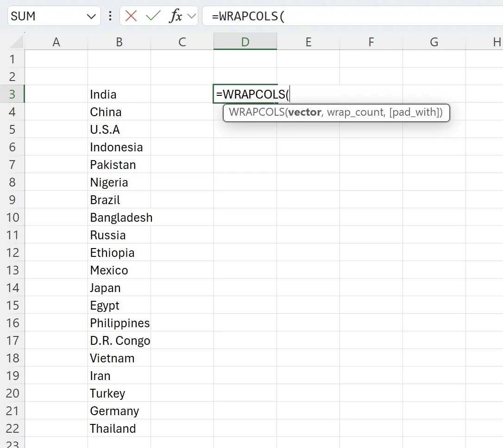Open Insert Function via the fx icon
The image size is (503, 448).
(175, 15)
